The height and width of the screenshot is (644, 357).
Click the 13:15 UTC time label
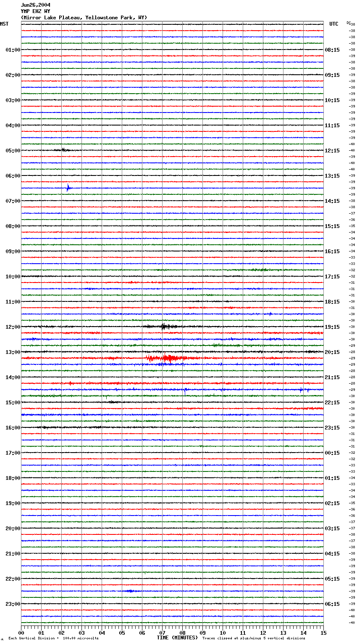(x=332, y=176)
